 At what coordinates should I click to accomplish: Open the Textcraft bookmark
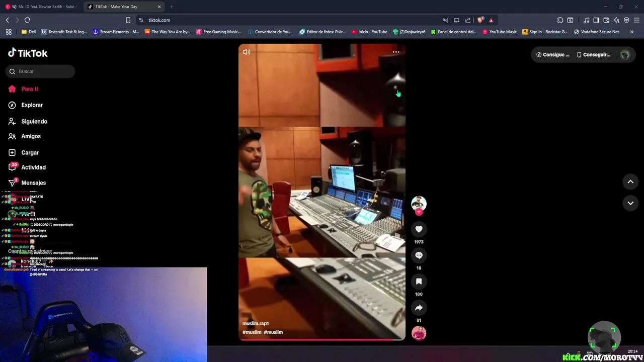(x=64, y=32)
